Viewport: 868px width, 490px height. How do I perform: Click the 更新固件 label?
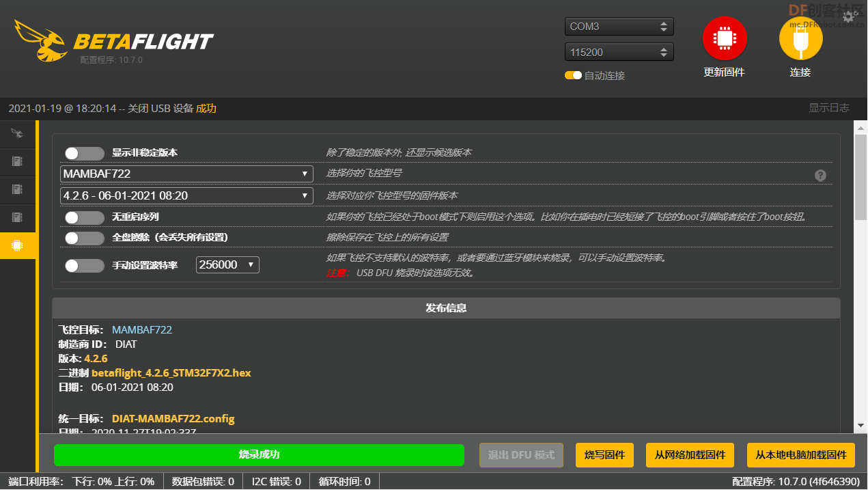tap(725, 72)
